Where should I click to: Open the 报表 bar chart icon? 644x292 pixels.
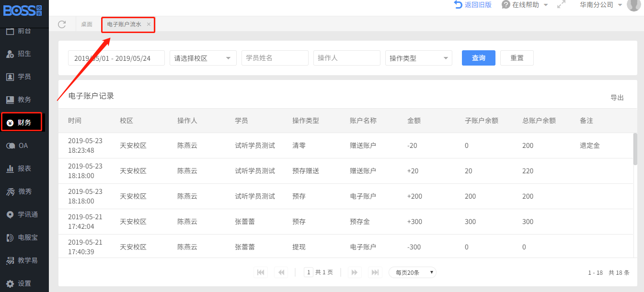point(10,168)
